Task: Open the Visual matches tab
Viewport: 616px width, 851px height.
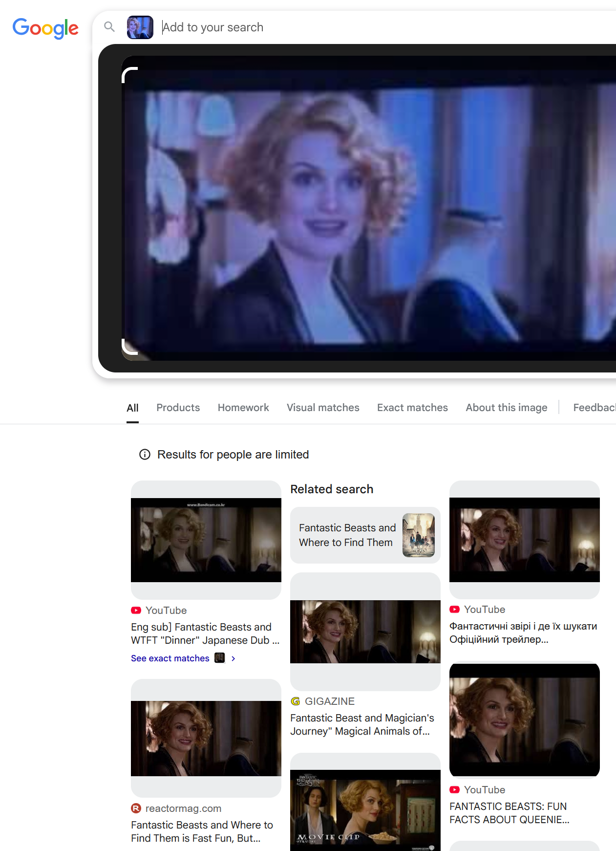Action: pyautogui.click(x=323, y=408)
